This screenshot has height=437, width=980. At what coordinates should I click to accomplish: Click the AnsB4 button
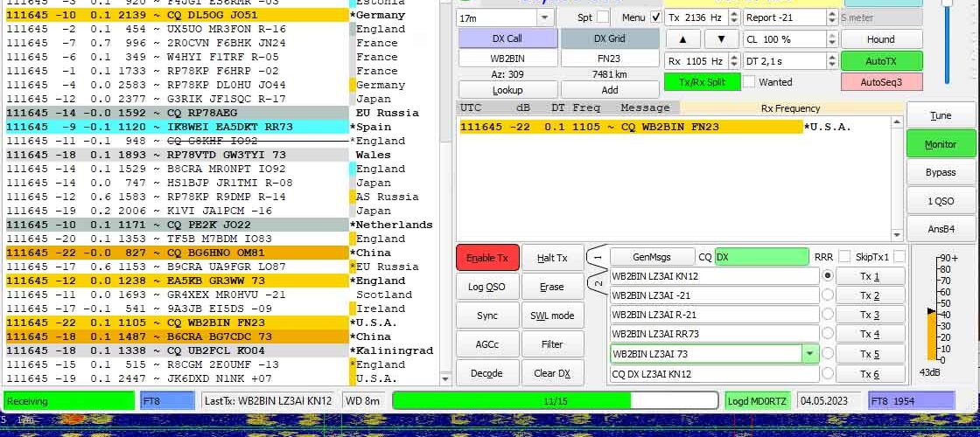[941, 229]
